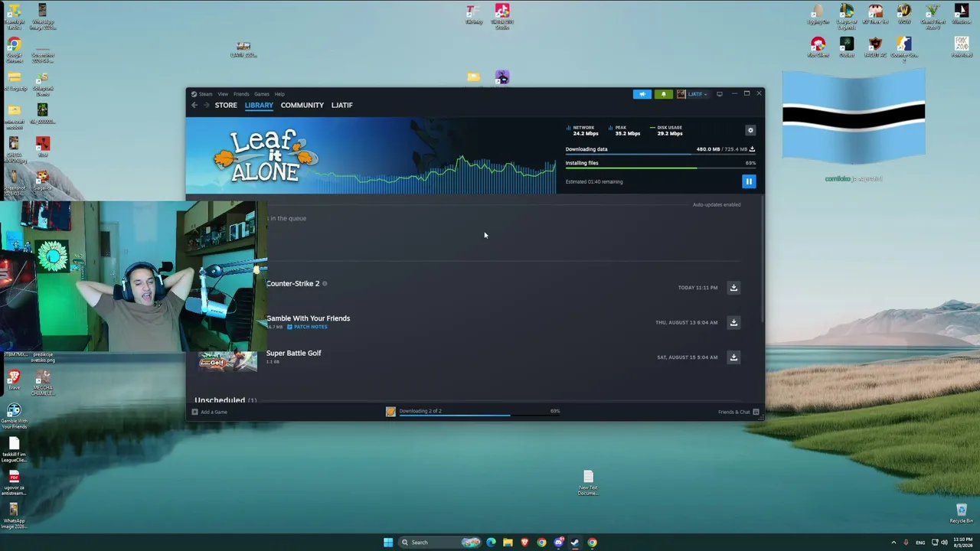Select the New Text Document desktop file
This screenshot has height=551, width=980.
pyautogui.click(x=588, y=483)
